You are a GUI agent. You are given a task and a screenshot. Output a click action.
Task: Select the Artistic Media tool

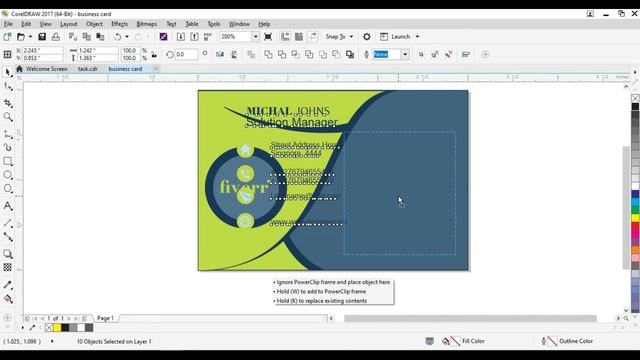pyautogui.click(x=7, y=147)
